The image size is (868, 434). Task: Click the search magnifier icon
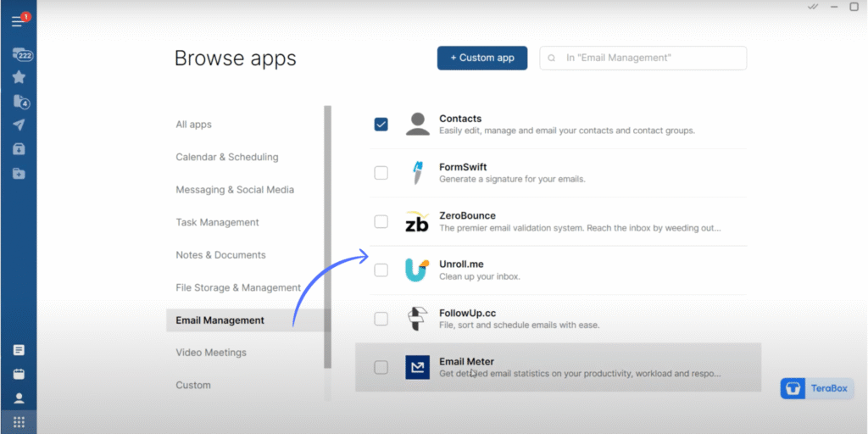551,58
